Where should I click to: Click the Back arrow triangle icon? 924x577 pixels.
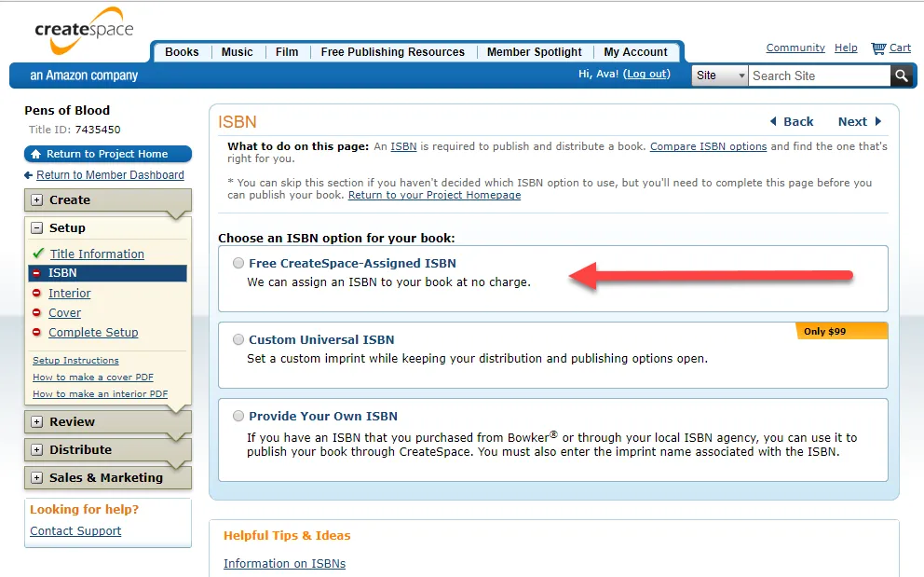[x=773, y=121]
